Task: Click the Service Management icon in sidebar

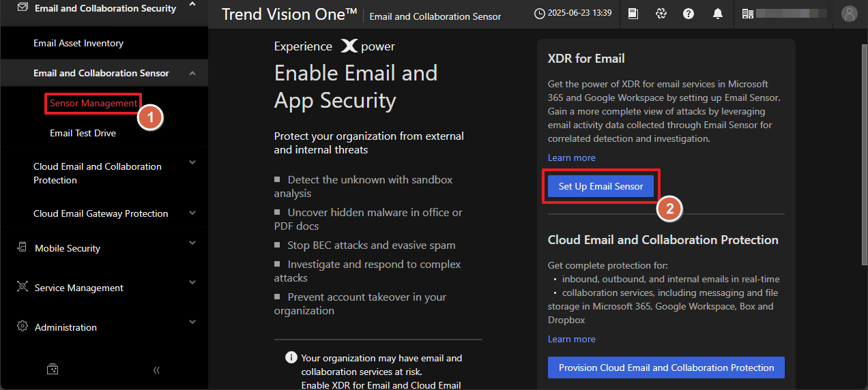Action: coord(23,287)
